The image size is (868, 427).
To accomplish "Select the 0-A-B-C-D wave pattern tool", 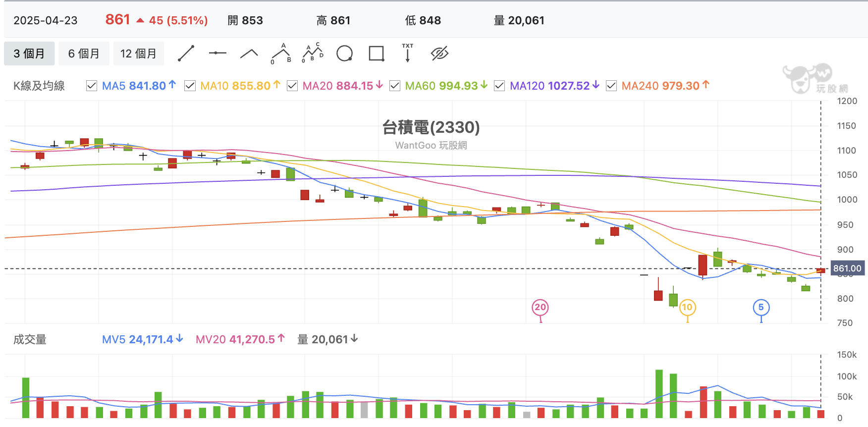I will pos(313,53).
